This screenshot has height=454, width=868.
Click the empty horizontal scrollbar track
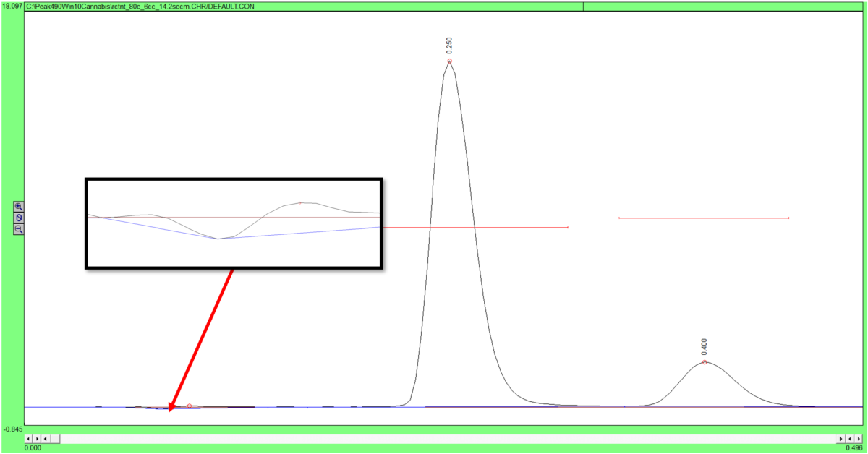click(448, 439)
